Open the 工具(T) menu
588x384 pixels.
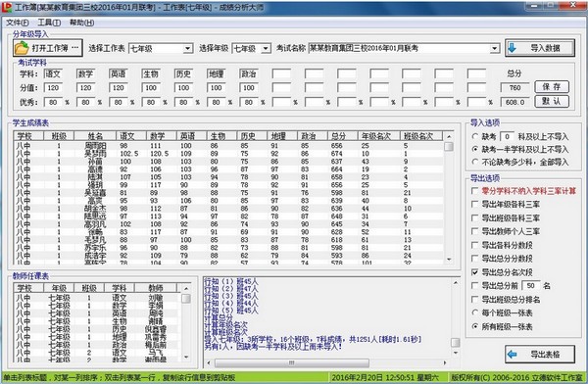tap(49, 23)
